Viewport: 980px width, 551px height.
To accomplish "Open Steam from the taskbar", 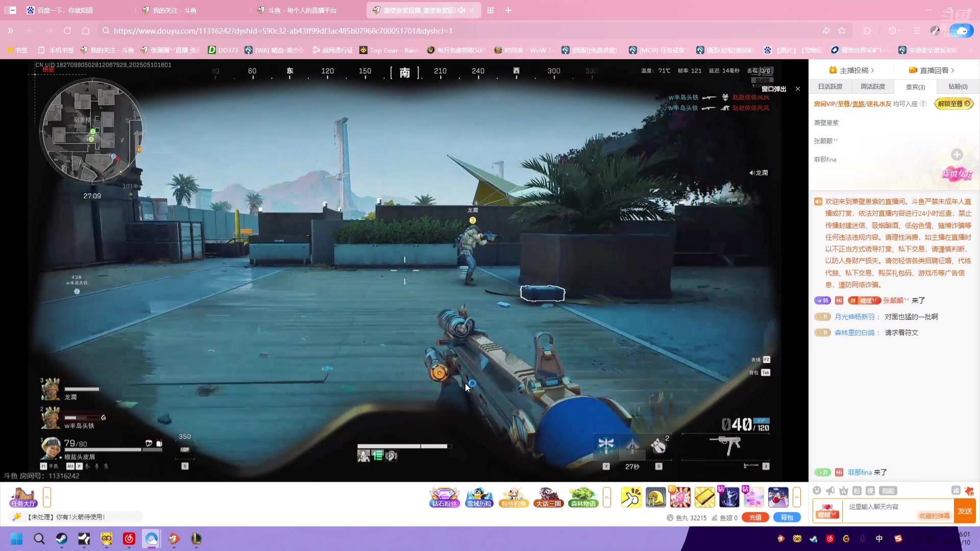I will [x=61, y=539].
